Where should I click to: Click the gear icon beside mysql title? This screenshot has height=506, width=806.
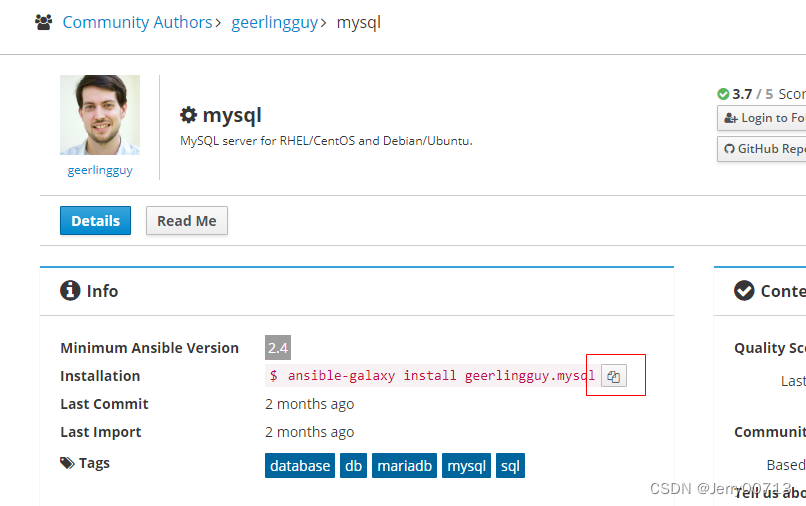pos(188,115)
